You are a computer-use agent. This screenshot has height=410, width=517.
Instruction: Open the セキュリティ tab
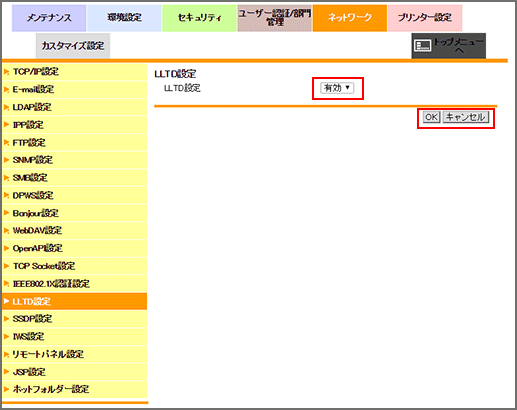199,18
